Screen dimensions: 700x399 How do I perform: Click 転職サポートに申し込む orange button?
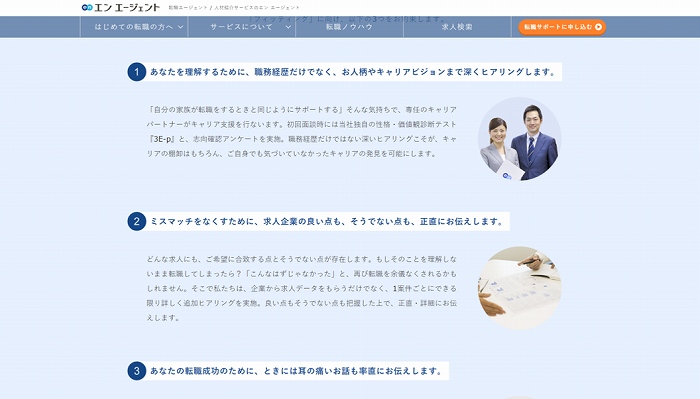[x=562, y=27]
